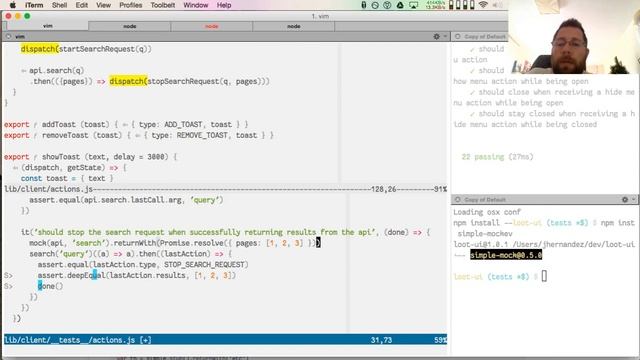
Task: Click the clock-style menu bar status icon
Action: (x=375, y=5)
